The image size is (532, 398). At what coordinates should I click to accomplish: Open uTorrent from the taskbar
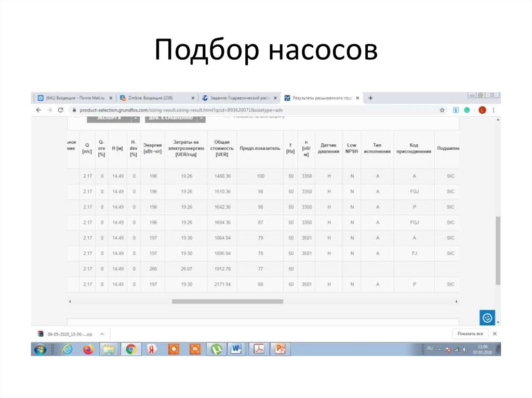click(x=216, y=349)
